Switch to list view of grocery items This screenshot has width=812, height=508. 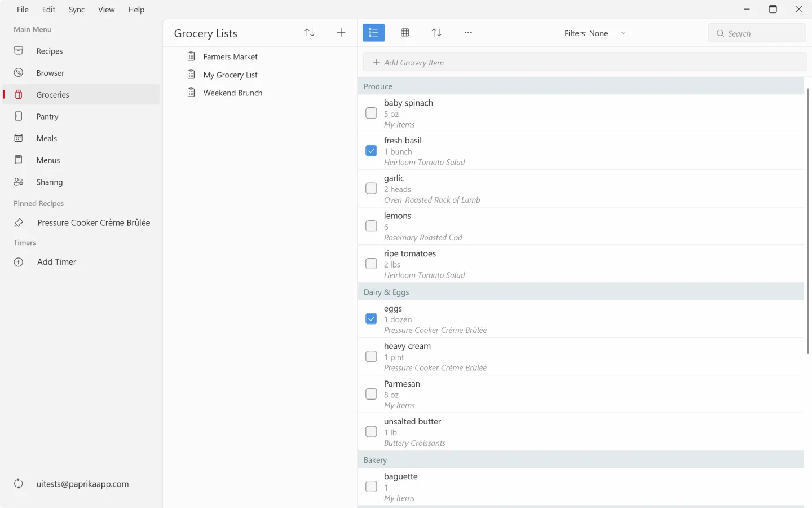pyautogui.click(x=373, y=33)
